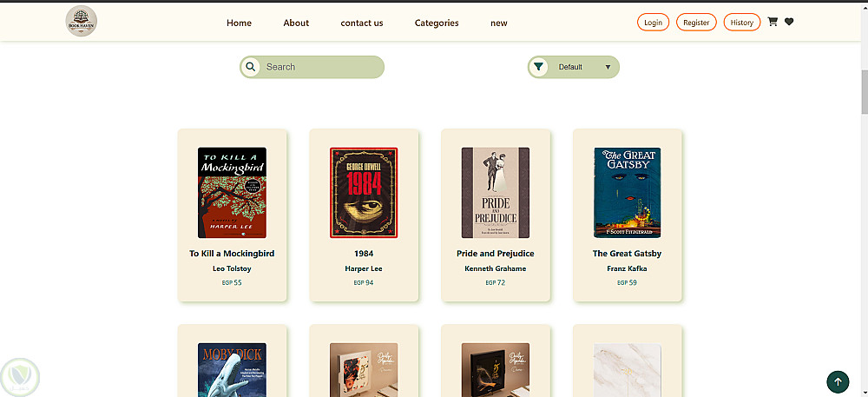Click the Pride and Prejudice title
This screenshot has height=397, width=868.
tap(496, 254)
